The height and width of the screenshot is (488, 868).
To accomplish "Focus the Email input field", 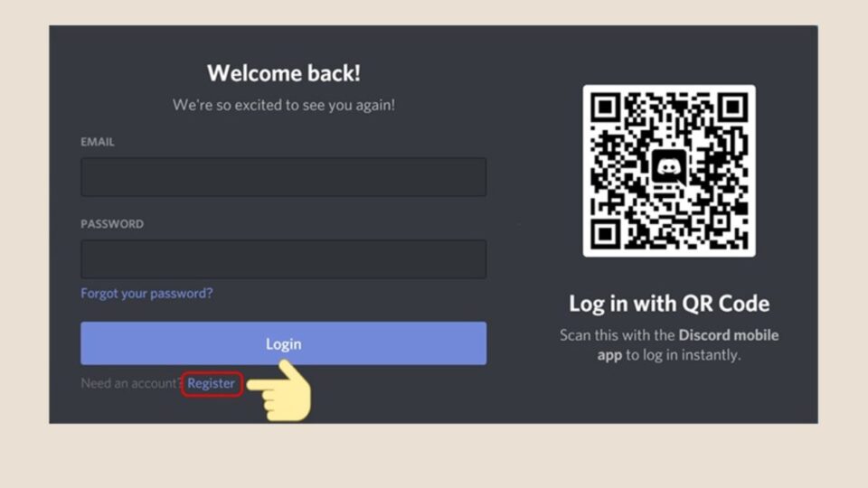I will (283, 177).
